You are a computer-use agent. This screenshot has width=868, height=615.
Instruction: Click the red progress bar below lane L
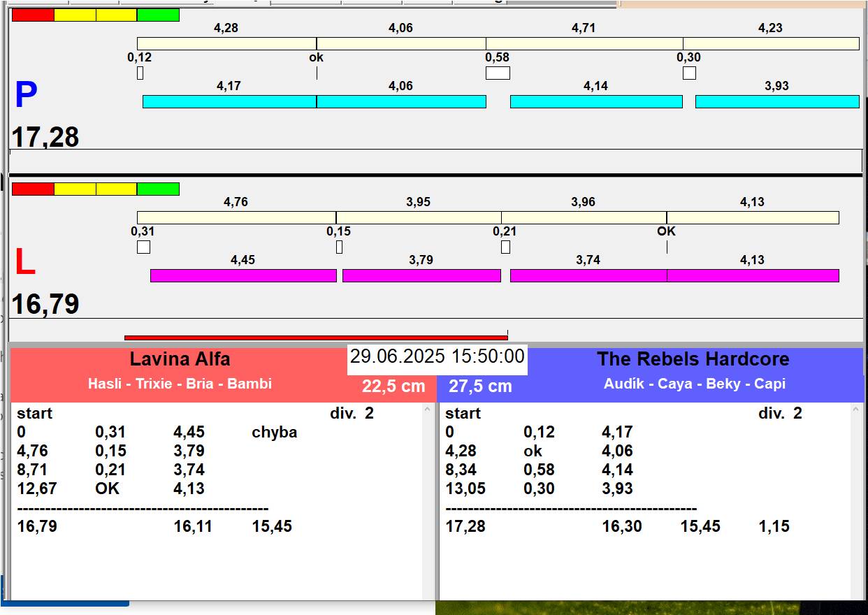click(315, 338)
